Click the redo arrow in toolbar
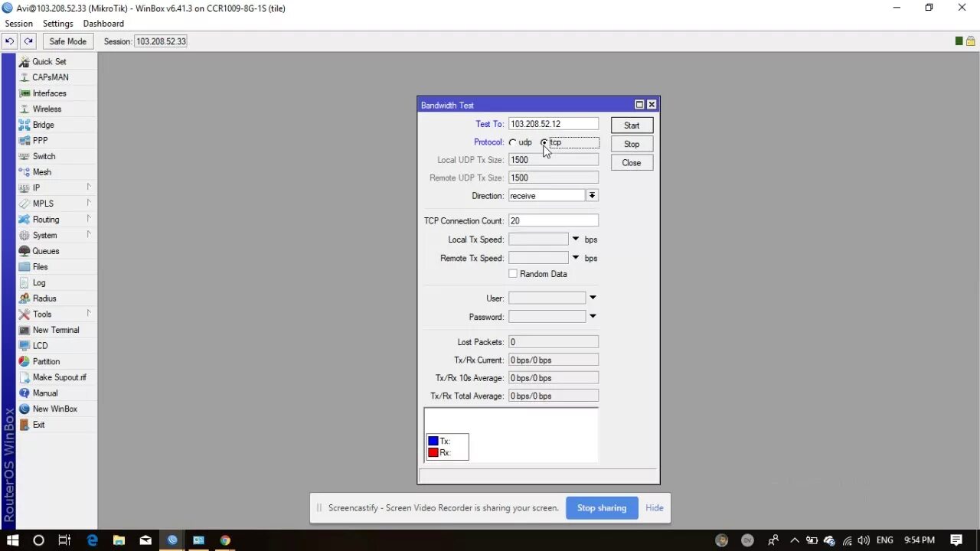980x551 pixels. (x=28, y=41)
